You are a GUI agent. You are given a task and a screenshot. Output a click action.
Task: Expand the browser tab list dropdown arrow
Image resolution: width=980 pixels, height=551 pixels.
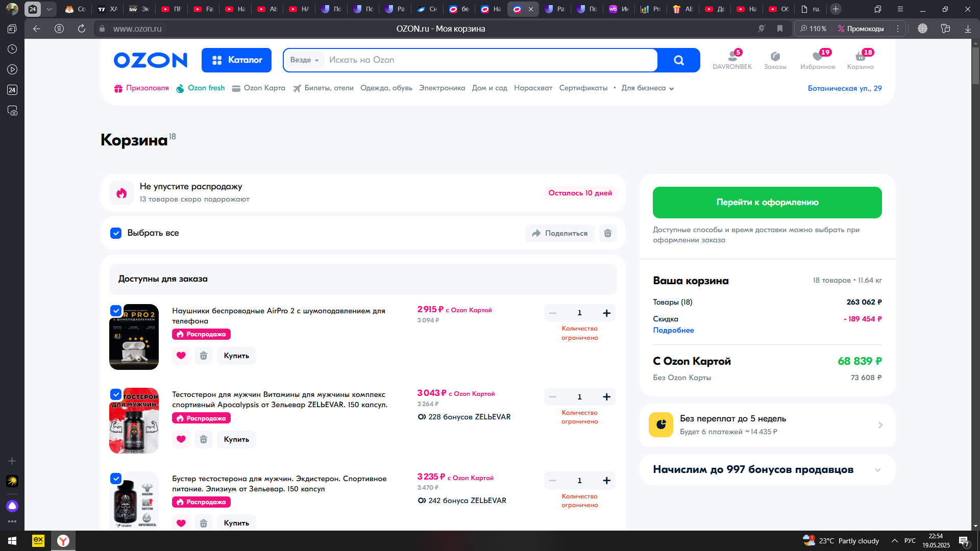pyautogui.click(x=49, y=9)
